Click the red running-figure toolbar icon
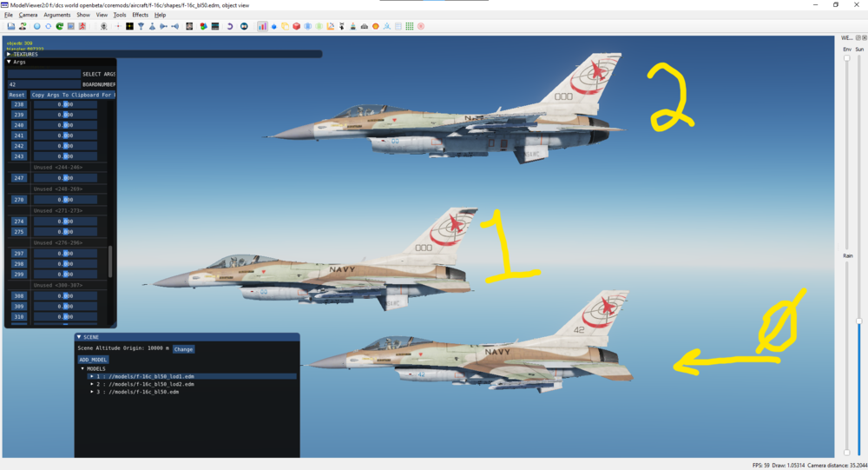Screen dimensions: 868x470 [82, 26]
